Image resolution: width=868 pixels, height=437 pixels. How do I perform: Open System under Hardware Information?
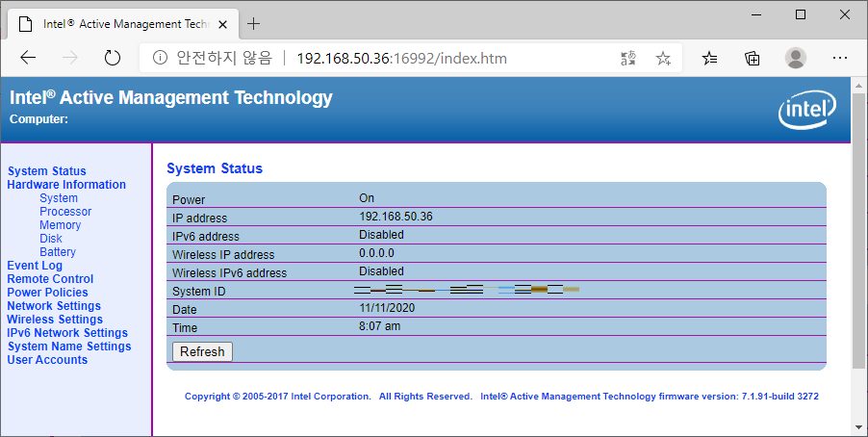[x=59, y=197]
